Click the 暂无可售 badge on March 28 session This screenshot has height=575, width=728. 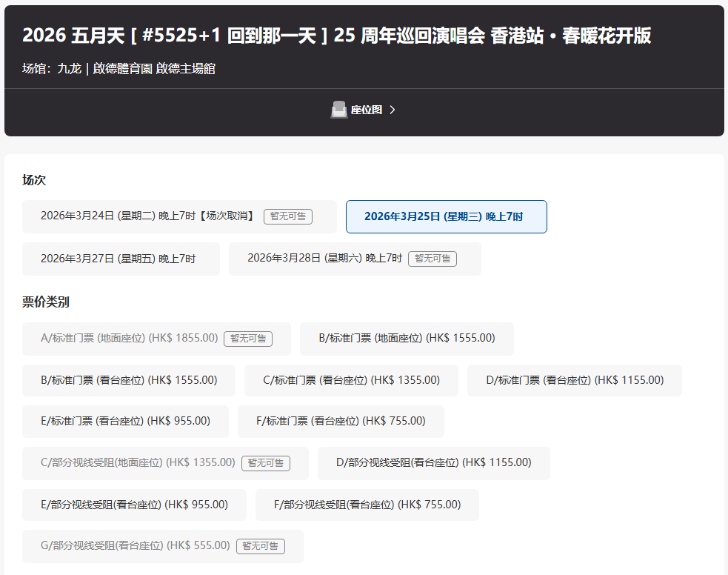[x=433, y=259]
